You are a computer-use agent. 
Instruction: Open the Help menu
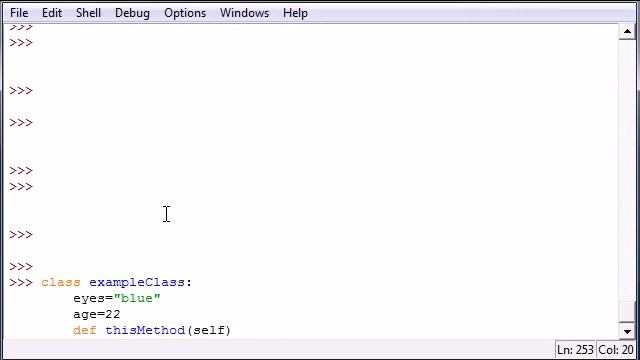[x=295, y=13]
